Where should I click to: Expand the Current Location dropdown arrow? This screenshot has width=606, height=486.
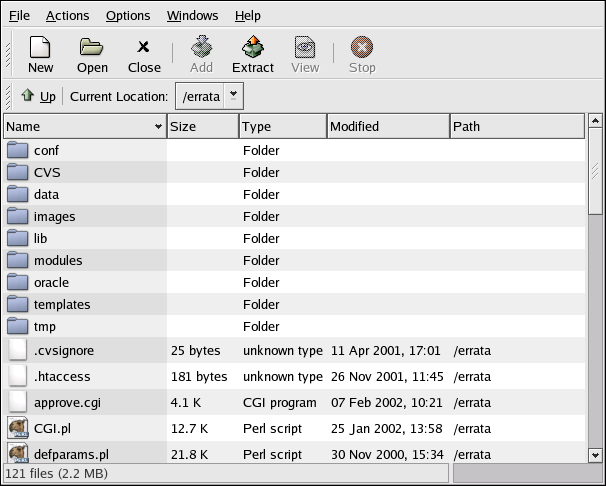tap(234, 96)
